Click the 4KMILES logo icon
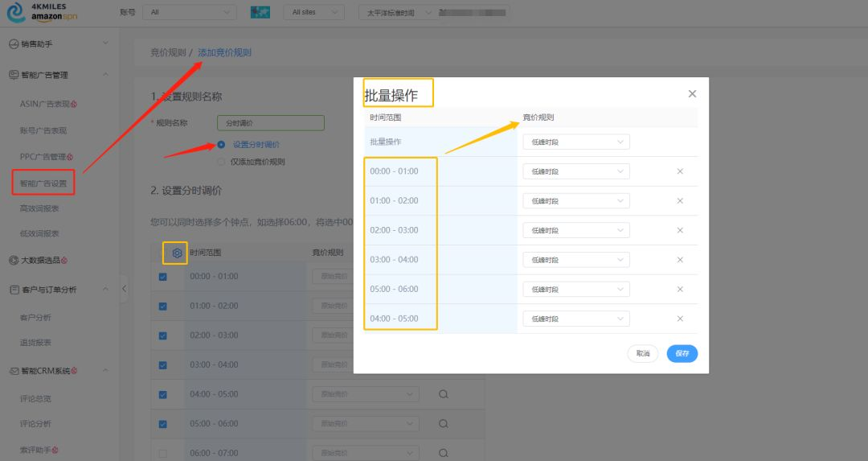The height and width of the screenshot is (461, 868). [15, 12]
